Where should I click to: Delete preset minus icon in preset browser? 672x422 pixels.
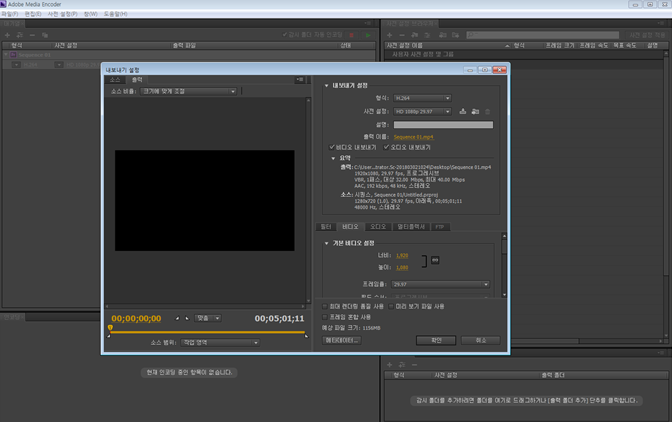click(402, 35)
